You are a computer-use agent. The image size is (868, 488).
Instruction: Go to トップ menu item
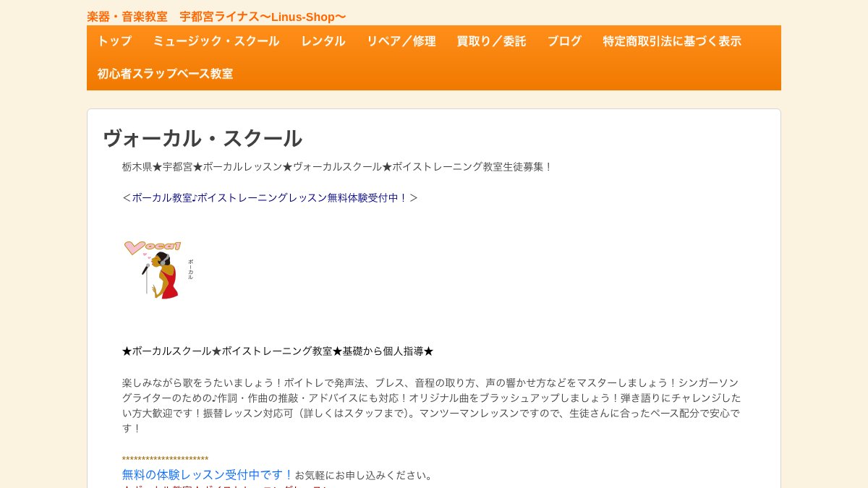[x=114, y=41]
